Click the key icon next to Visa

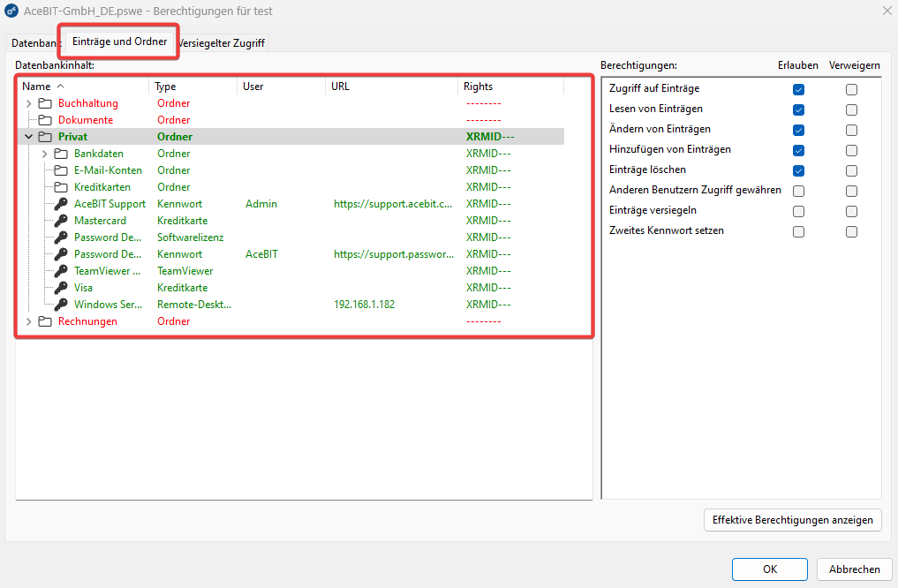[x=61, y=288]
